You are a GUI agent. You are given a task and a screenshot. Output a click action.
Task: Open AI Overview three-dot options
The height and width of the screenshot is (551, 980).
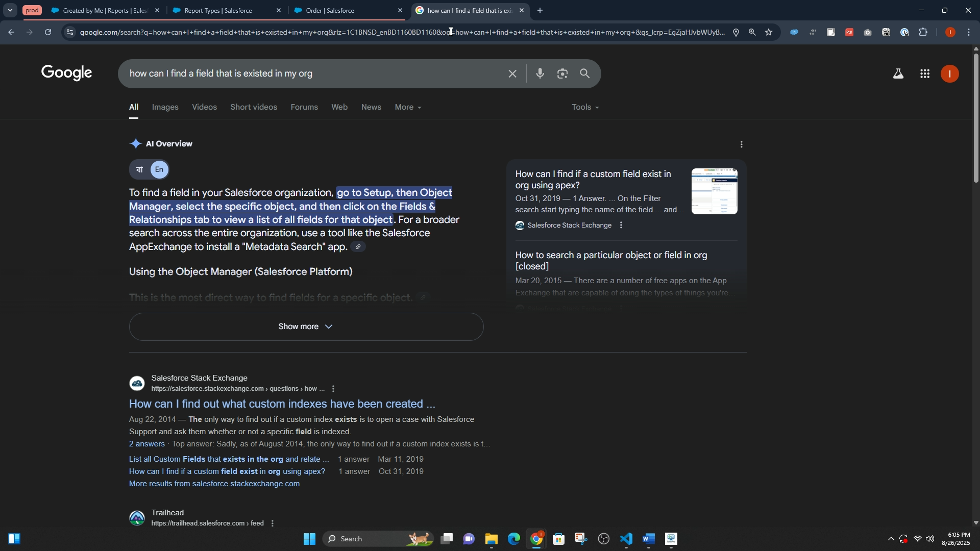[x=742, y=144]
